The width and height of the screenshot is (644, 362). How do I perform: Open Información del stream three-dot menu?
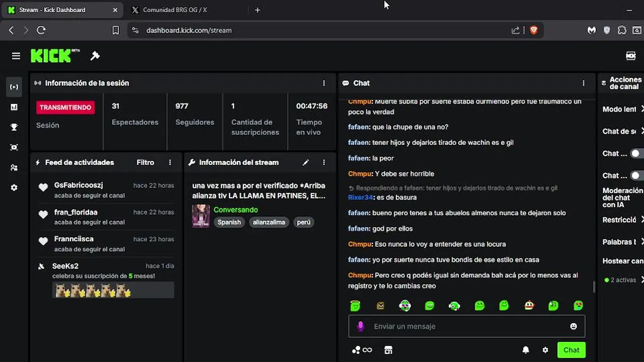click(x=324, y=162)
